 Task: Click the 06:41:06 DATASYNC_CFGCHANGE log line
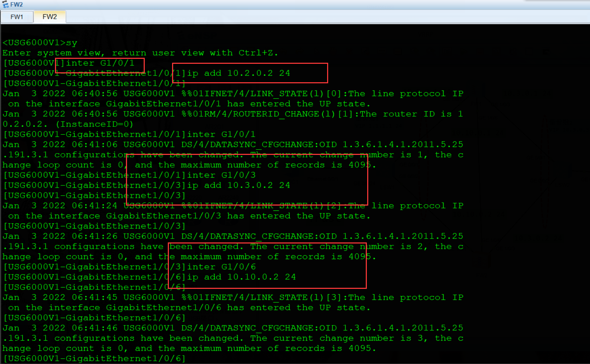233,145
